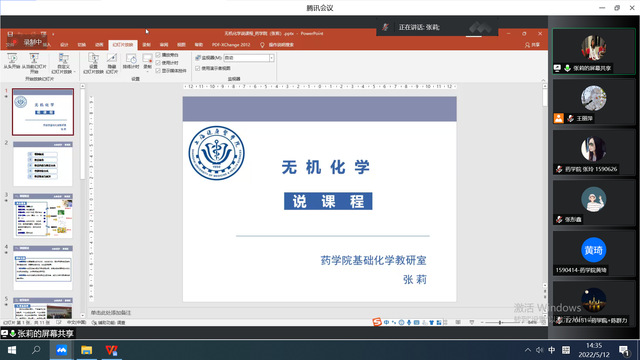640x360 pixels.
Task: Click the Sogou input method icon
Action: [x=377, y=322]
